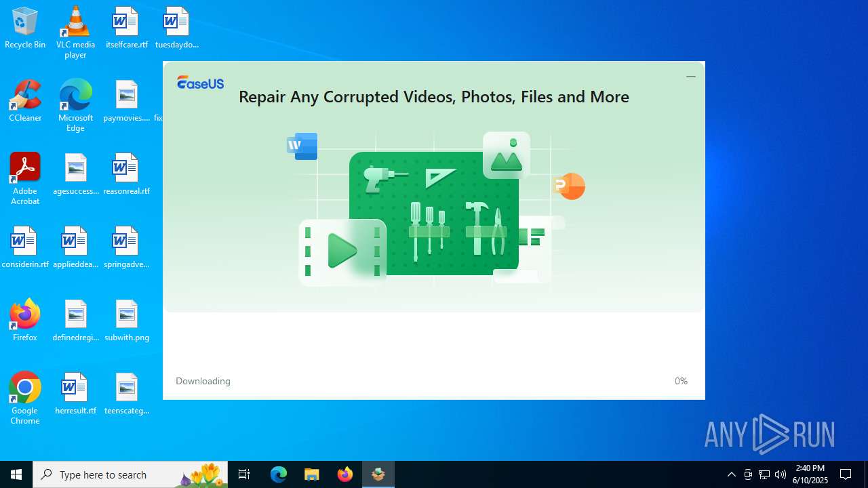
Task: Launch Firefox from desktop shortcut
Action: coord(25,321)
